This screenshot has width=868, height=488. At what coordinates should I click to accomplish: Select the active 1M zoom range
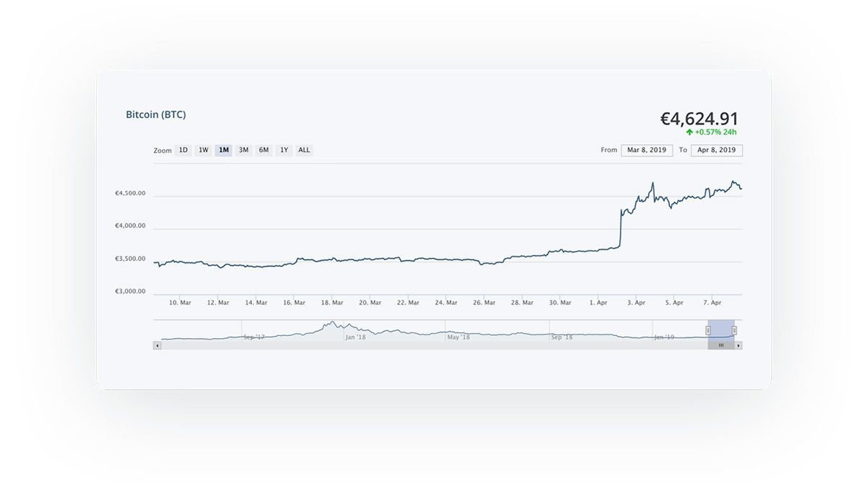pyautogui.click(x=224, y=150)
